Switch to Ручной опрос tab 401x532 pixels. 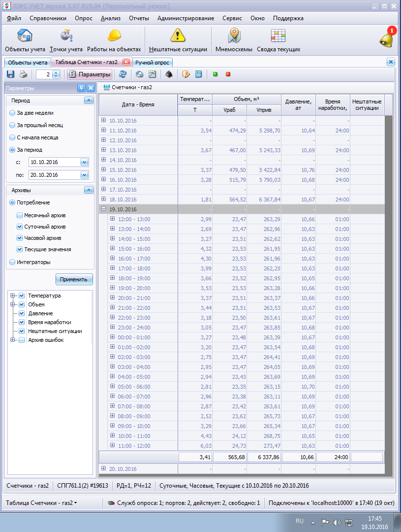[152, 63]
